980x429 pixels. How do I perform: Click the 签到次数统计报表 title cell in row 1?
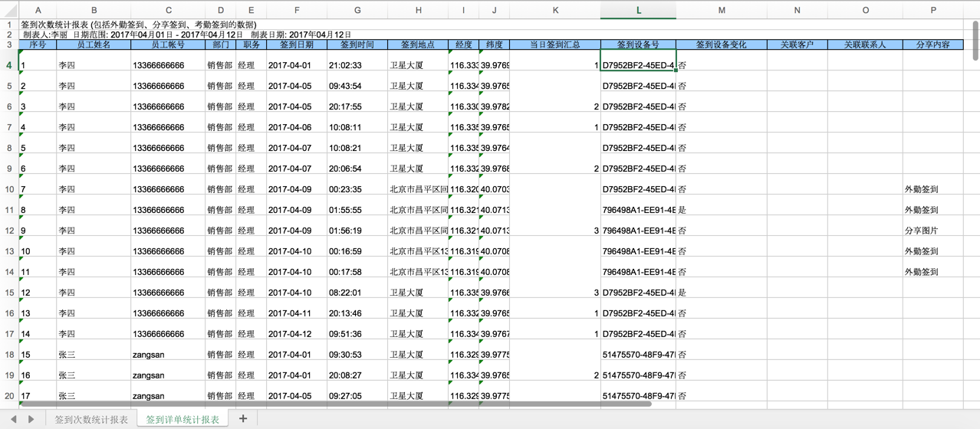coord(138,25)
